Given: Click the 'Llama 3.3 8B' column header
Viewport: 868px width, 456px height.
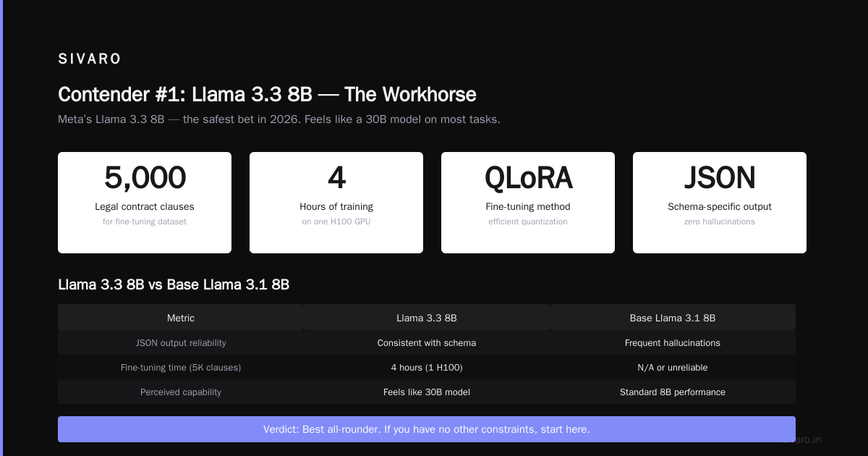Looking at the screenshot, I should pyautogui.click(x=427, y=318).
